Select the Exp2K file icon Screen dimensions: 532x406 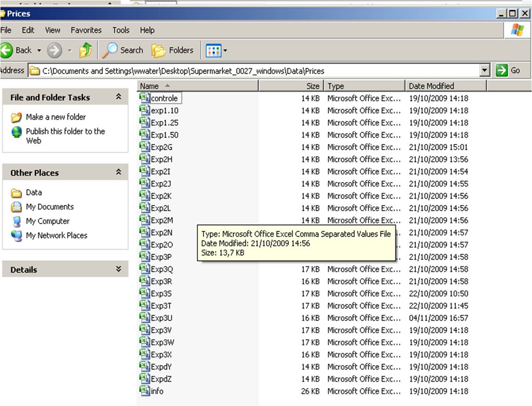[x=145, y=196]
